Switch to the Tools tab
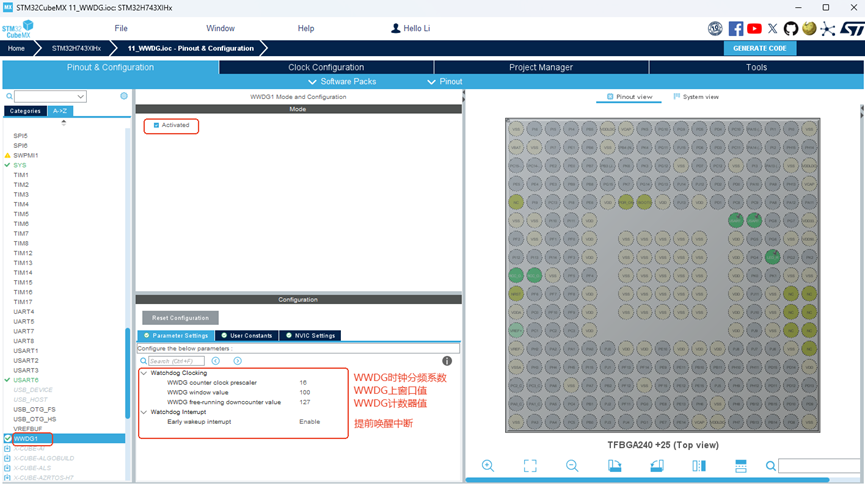Screen dimensions: 865x486 point(756,67)
